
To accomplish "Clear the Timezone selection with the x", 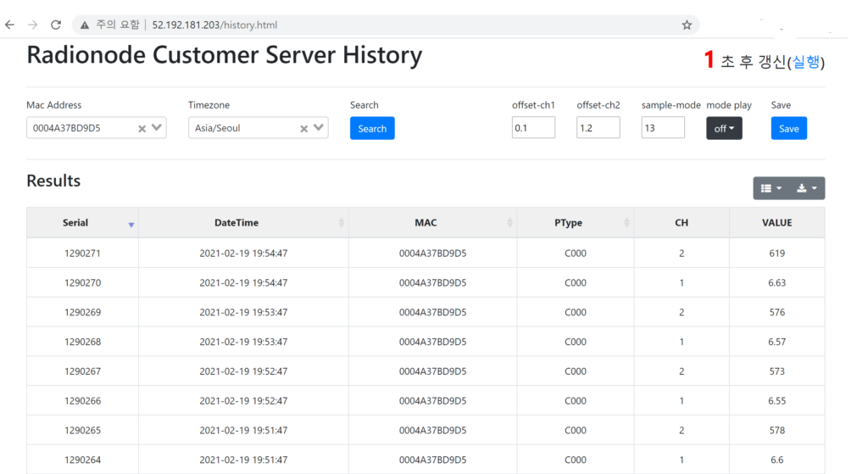I will click(x=304, y=129).
